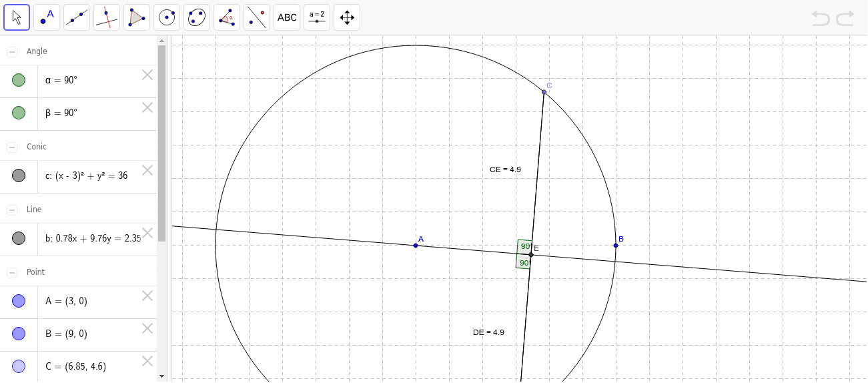The image size is (868, 383).
Task: Toggle visibility of conic c
Action: pyautogui.click(x=19, y=175)
